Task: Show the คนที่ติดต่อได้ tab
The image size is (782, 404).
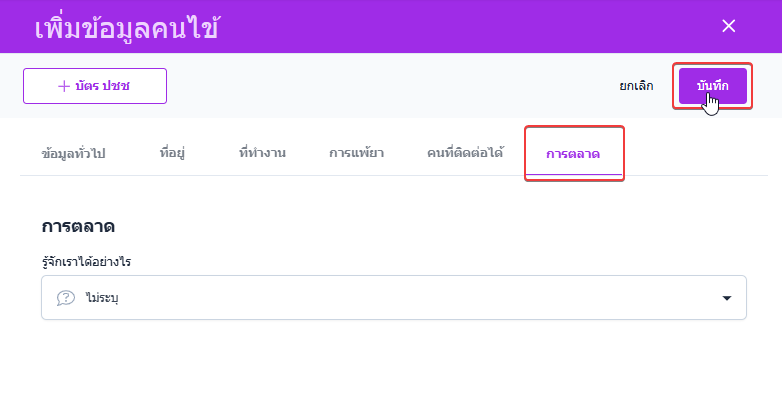Action: coord(465,153)
